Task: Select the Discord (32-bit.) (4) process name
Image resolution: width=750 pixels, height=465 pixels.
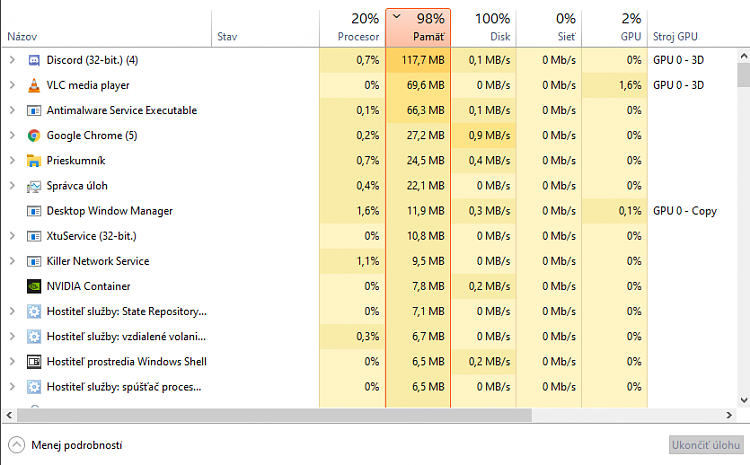Action: pyautogui.click(x=92, y=60)
